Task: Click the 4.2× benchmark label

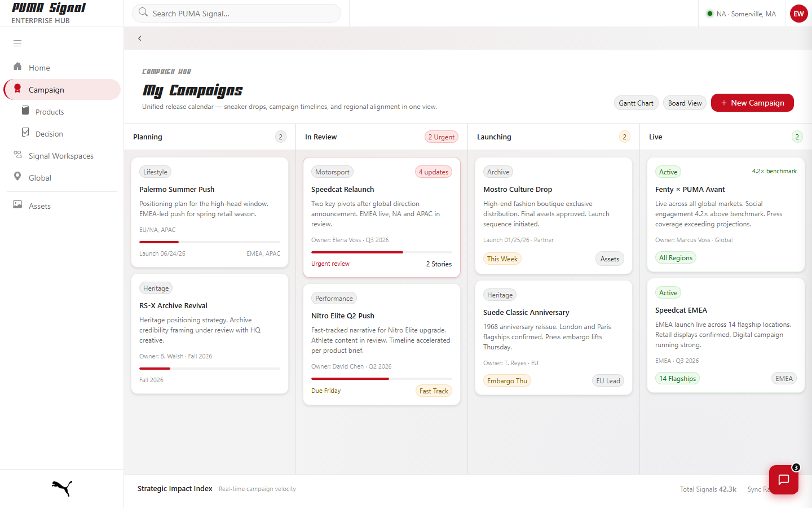Action: click(774, 171)
